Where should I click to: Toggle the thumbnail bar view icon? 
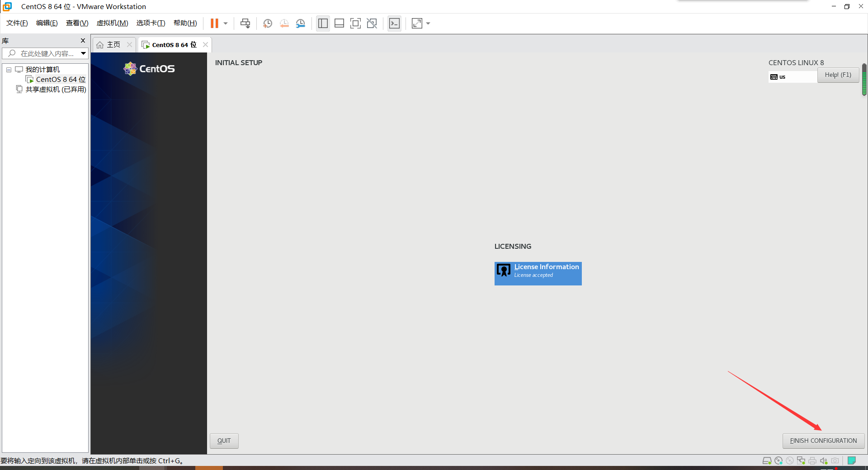[x=339, y=24]
